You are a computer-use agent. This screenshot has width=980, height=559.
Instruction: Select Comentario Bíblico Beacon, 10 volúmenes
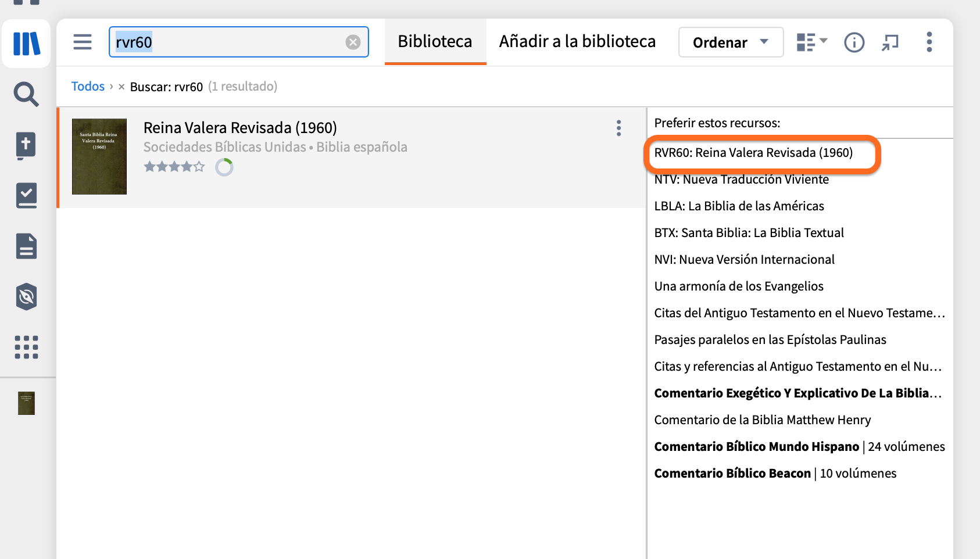(775, 474)
